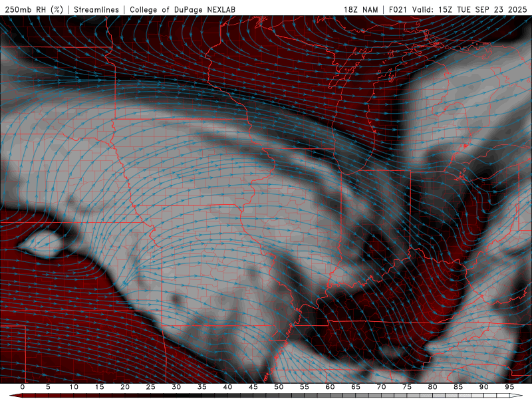Click the white high-end arrow of the colorbar
The width and height of the screenshot is (532, 399).
pos(516,396)
